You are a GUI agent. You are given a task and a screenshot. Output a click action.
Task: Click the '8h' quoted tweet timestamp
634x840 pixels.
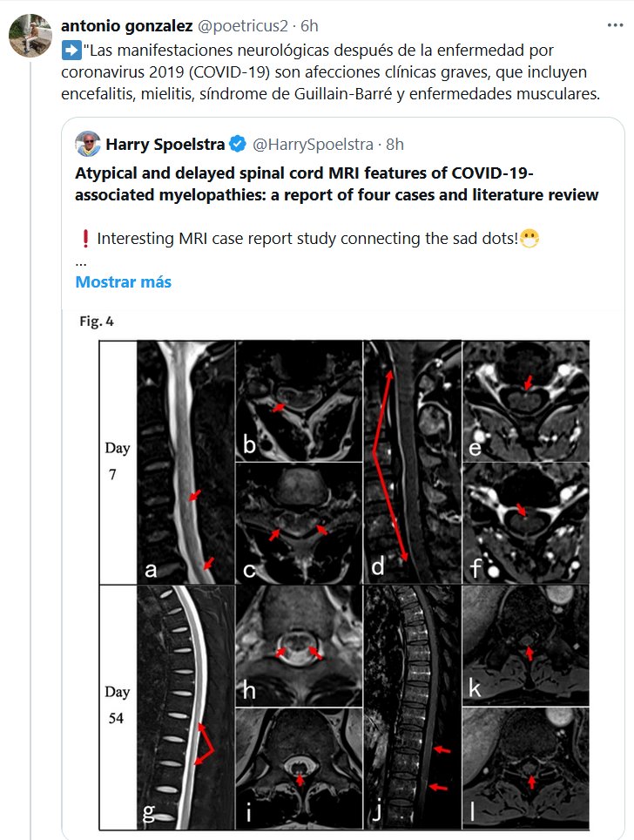tap(395, 144)
